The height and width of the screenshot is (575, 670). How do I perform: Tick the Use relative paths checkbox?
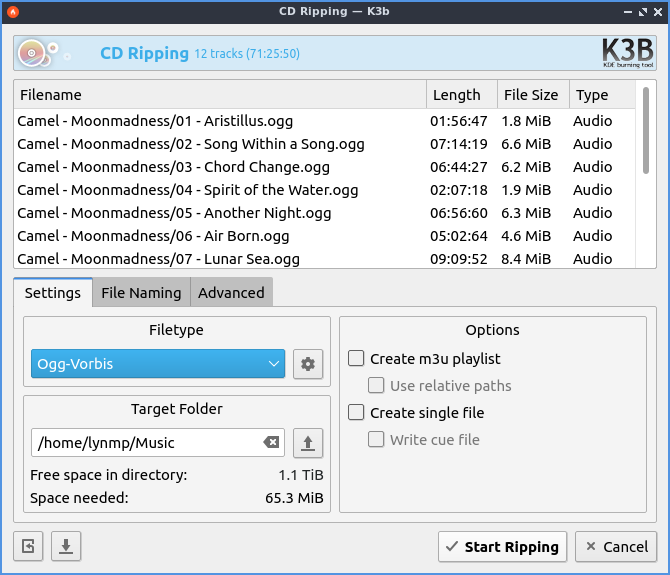376,386
